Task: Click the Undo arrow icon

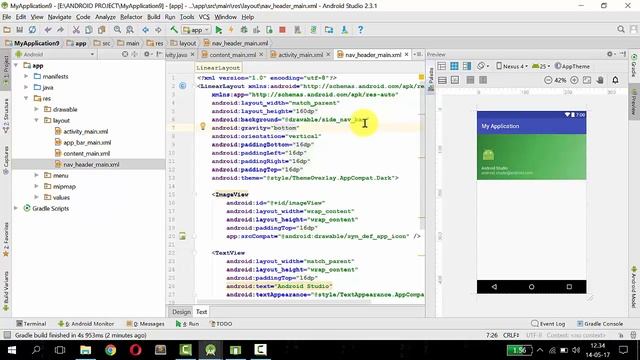Action: [48, 30]
